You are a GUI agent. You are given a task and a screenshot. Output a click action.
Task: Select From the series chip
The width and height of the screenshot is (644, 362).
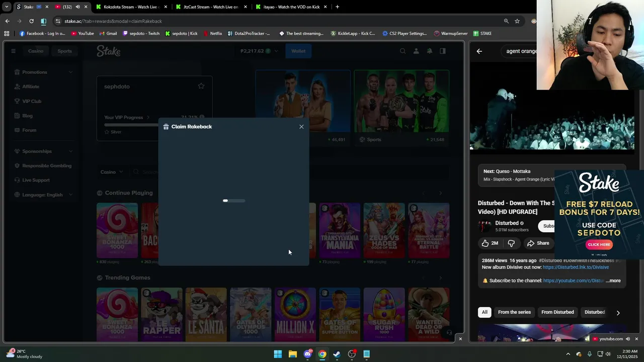pos(514,312)
